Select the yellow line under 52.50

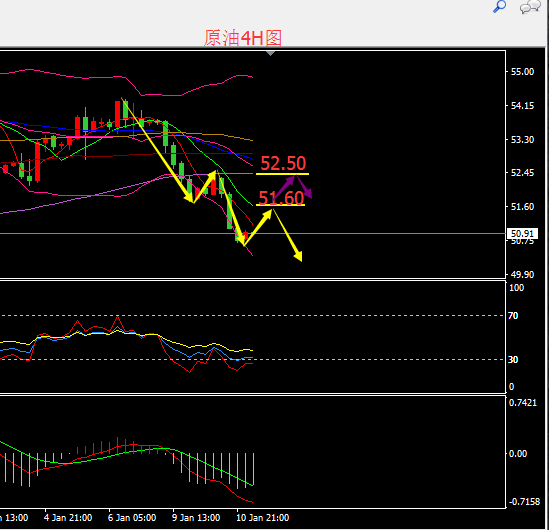coord(282,174)
